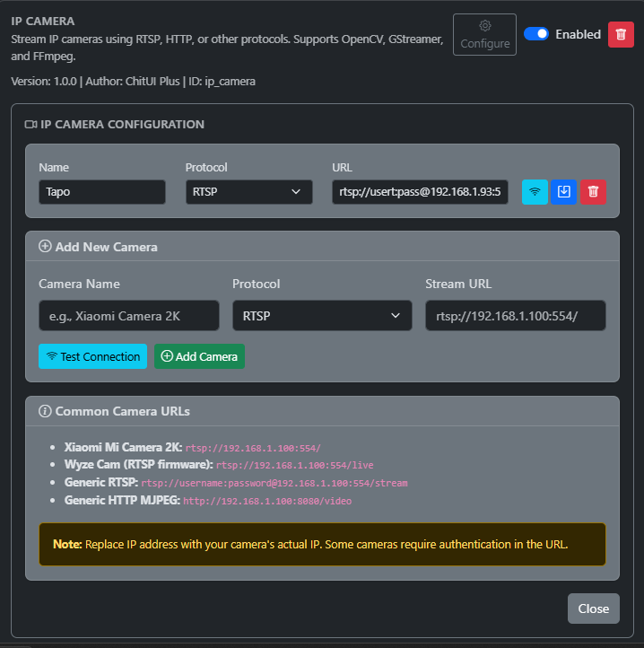Toggle the Enabled switch off
Screen dimensions: 644x648
[x=536, y=34]
